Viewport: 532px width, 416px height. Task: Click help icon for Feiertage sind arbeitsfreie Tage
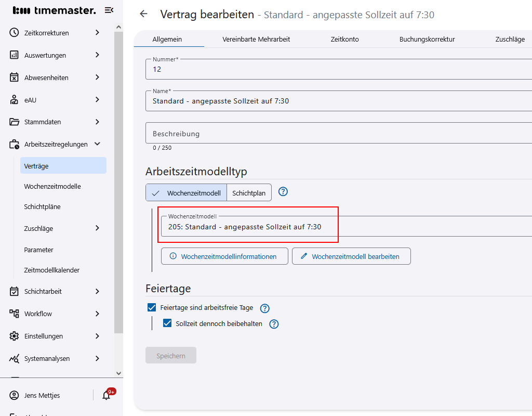pos(265,308)
